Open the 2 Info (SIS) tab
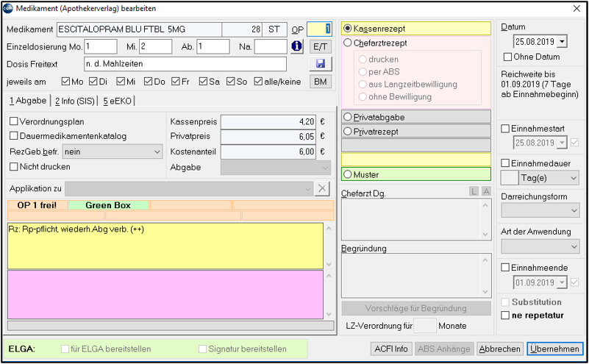This screenshot has height=364, width=589. click(x=74, y=101)
